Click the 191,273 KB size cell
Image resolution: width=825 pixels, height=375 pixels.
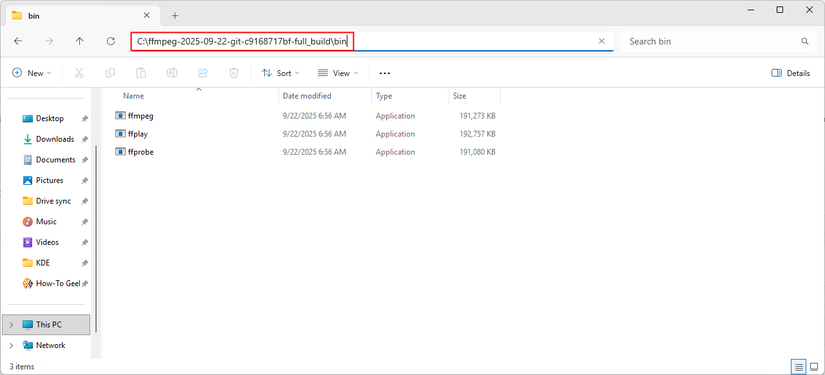(x=477, y=116)
